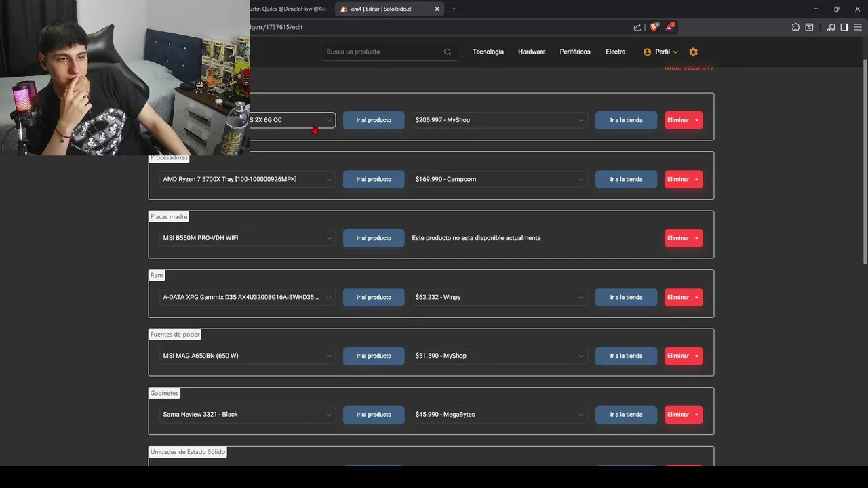The width and height of the screenshot is (868, 488).
Task: Open the $63.232 - Winpy price dropdown
Action: (499, 297)
